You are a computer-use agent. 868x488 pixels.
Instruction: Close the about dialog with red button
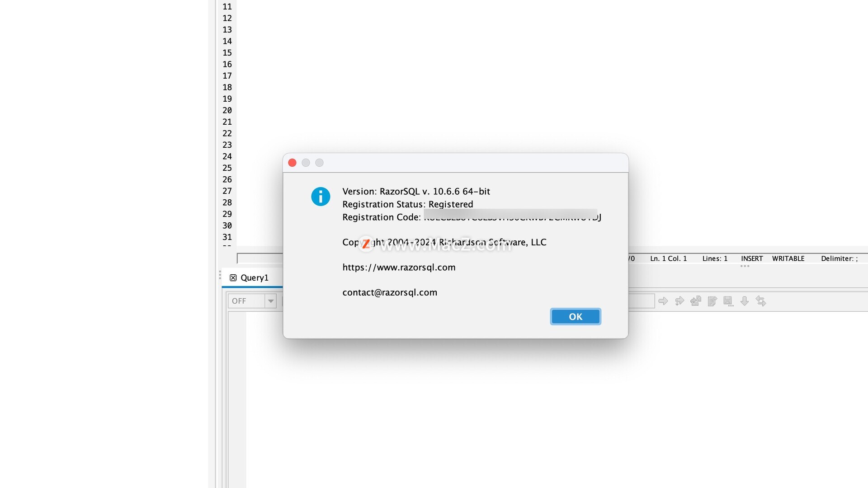tap(292, 163)
